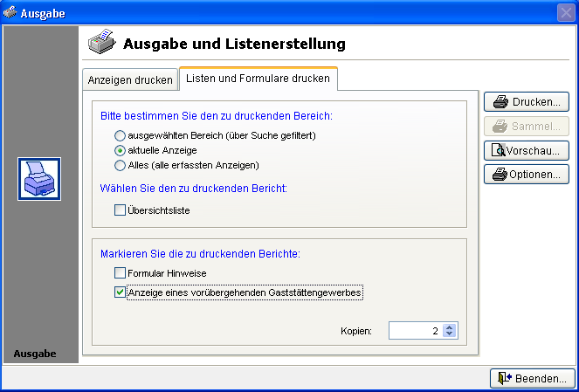Viewport: 579px width, 392px height.
Task: Uncheck Anzeige eines vorübergehenden Gaststättengewerbes
Action: pyautogui.click(x=121, y=292)
